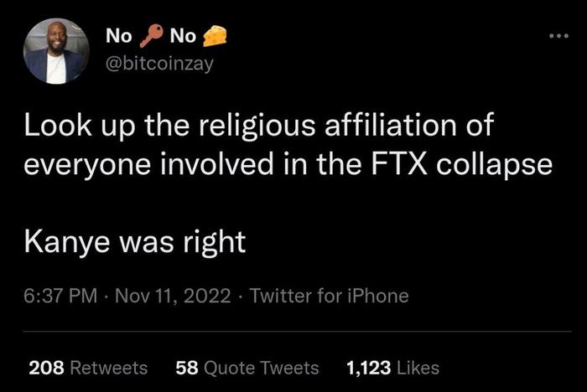Open the "Twitter for iPhone" source link
This screenshot has width=587, height=392.
click(330, 295)
